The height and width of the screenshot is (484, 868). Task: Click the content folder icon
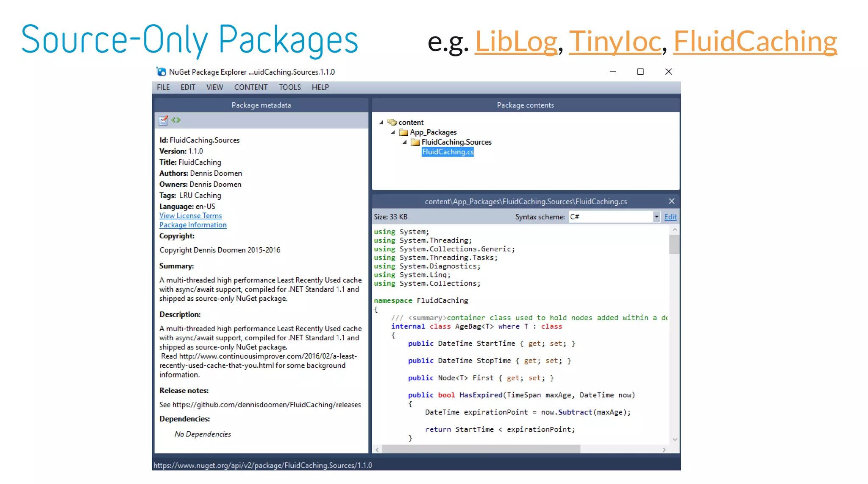click(392, 122)
